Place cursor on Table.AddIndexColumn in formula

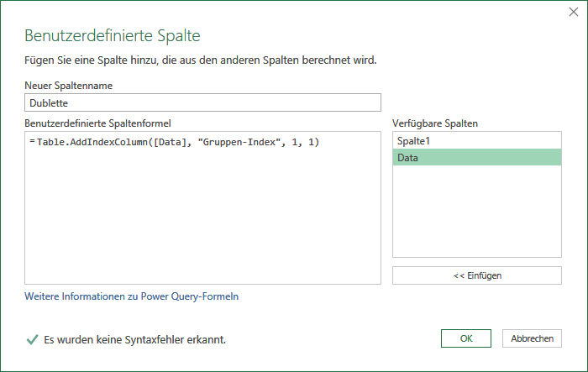click(x=92, y=142)
